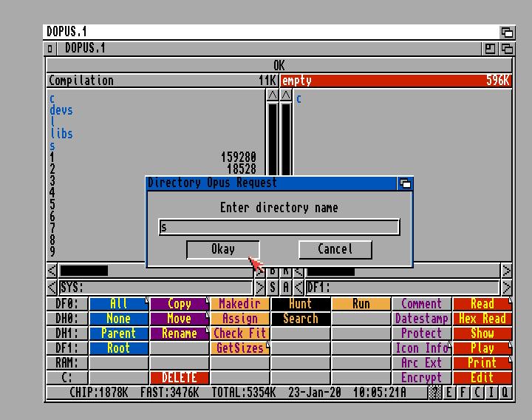
Task: Click the I iconify button in status bar
Action: tap(491, 393)
